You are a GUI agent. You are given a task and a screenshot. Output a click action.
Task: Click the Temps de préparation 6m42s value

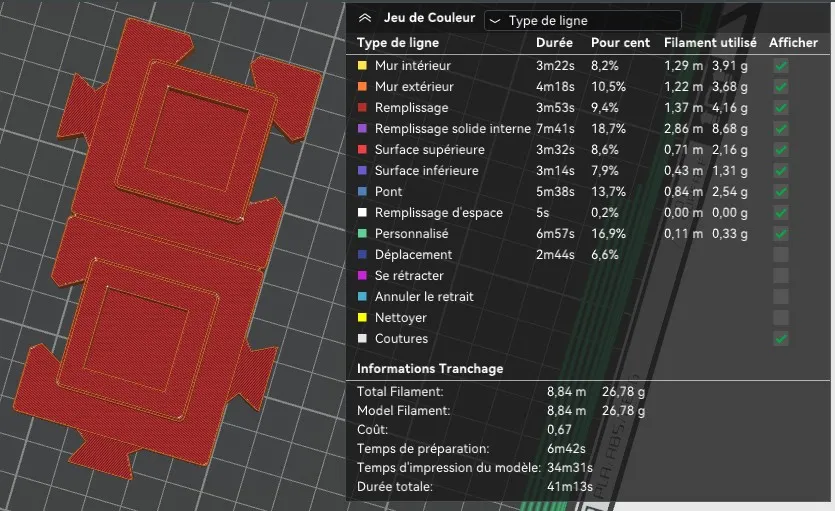coord(566,449)
